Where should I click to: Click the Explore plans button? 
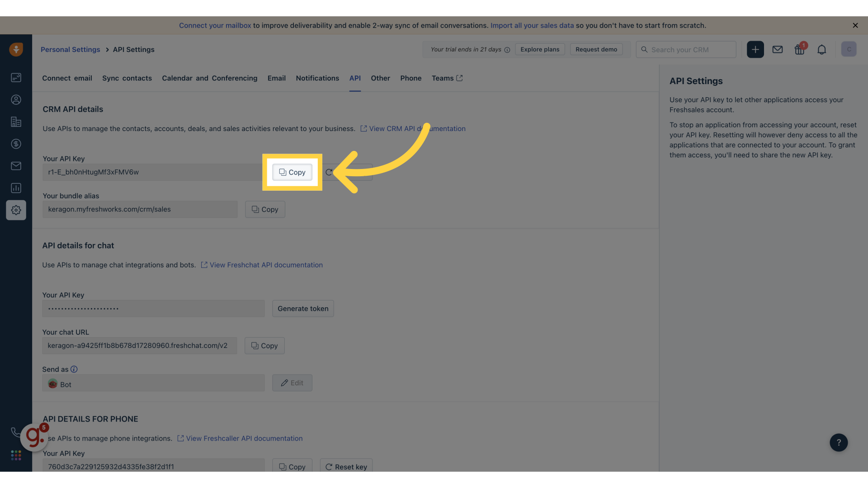click(539, 49)
